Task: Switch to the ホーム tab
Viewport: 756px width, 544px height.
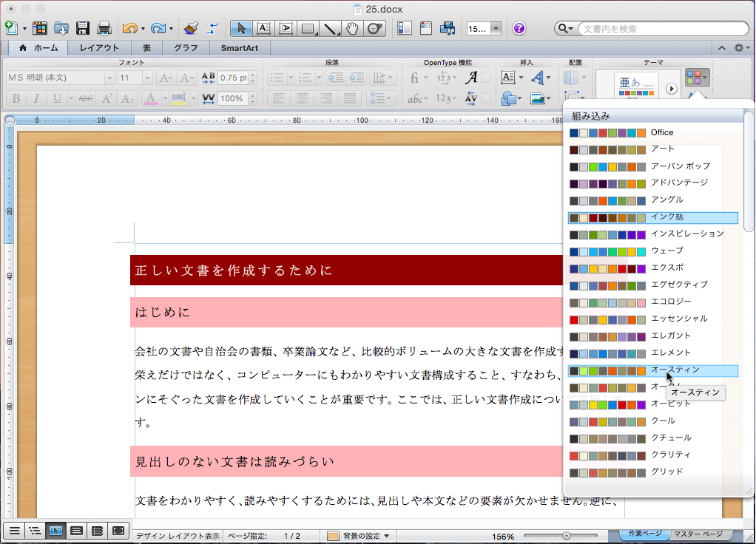Action: click(38, 48)
